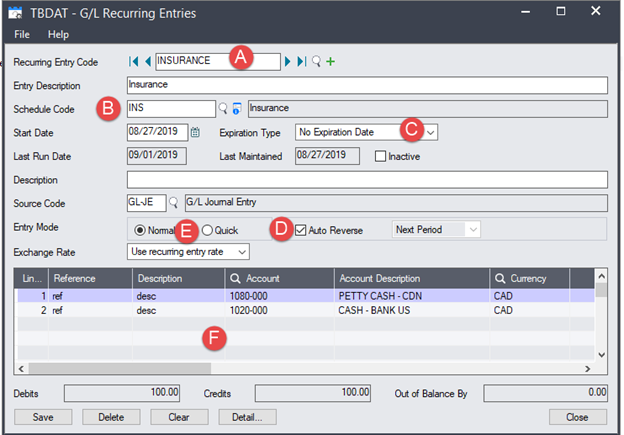Screen dimensions: 624x435
Task: Open the Start Date calendar picker
Action: pos(195,132)
